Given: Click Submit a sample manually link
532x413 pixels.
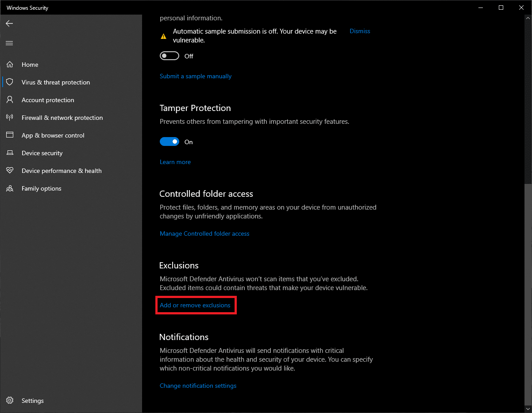Looking at the screenshot, I should (x=196, y=76).
